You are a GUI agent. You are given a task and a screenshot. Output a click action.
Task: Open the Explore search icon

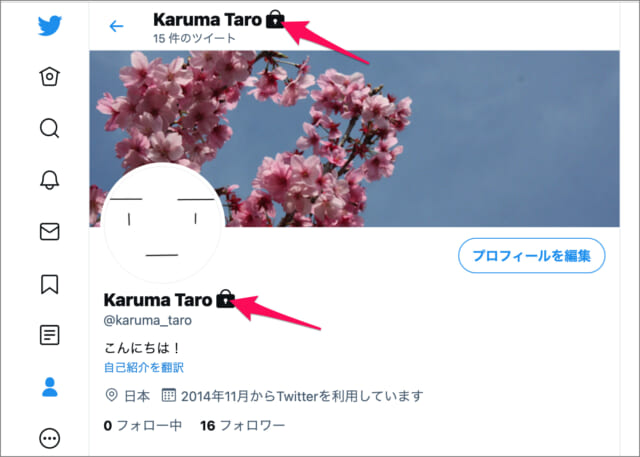[49, 128]
